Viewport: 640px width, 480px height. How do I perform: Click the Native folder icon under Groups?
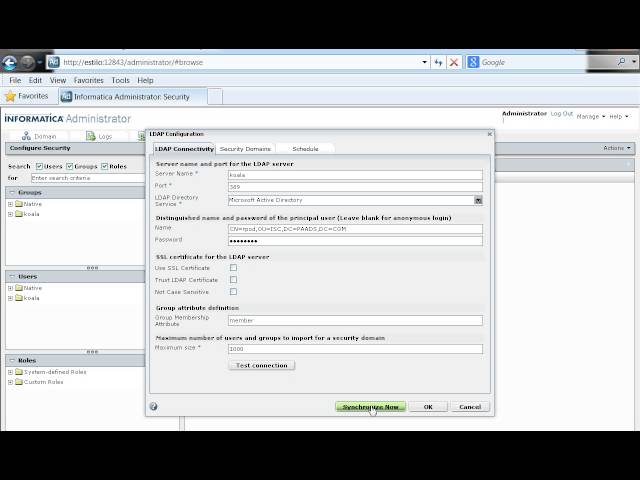click(19, 204)
